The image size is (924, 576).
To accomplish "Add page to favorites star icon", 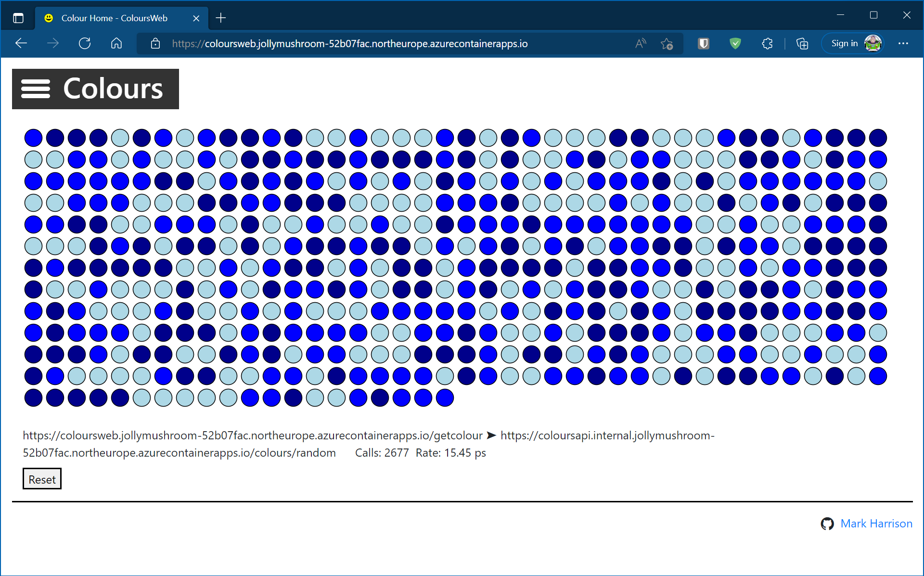I will pyautogui.click(x=667, y=43).
